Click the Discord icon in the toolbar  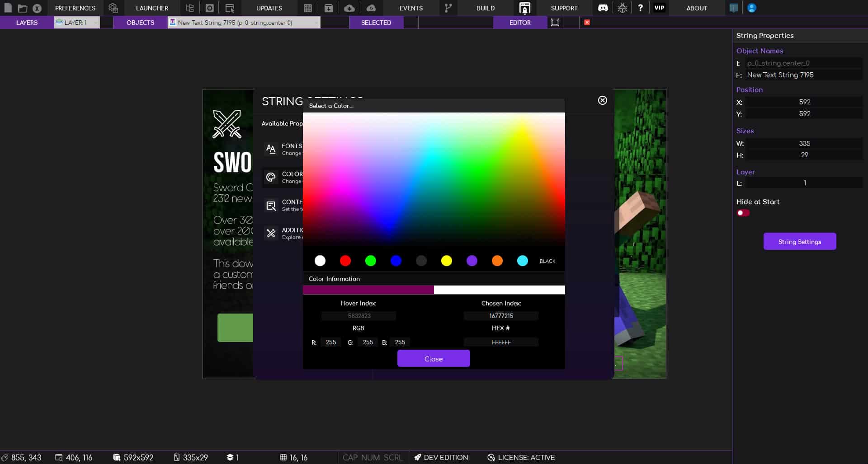(x=603, y=8)
